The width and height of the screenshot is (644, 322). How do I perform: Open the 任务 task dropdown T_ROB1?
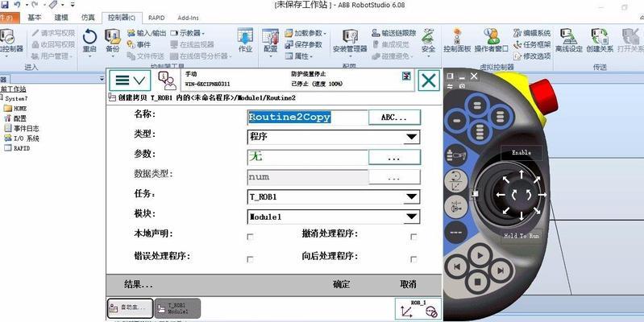pyautogui.click(x=334, y=197)
